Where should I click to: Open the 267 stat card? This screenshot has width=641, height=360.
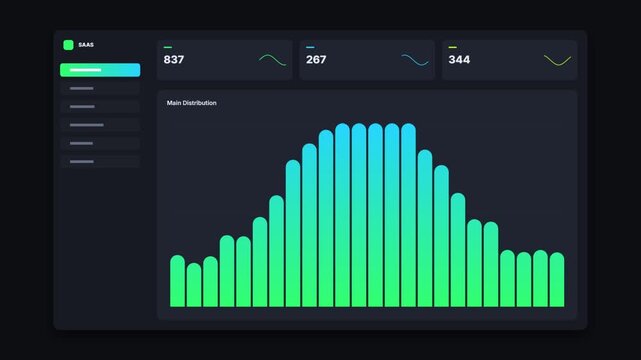click(367, 60)
